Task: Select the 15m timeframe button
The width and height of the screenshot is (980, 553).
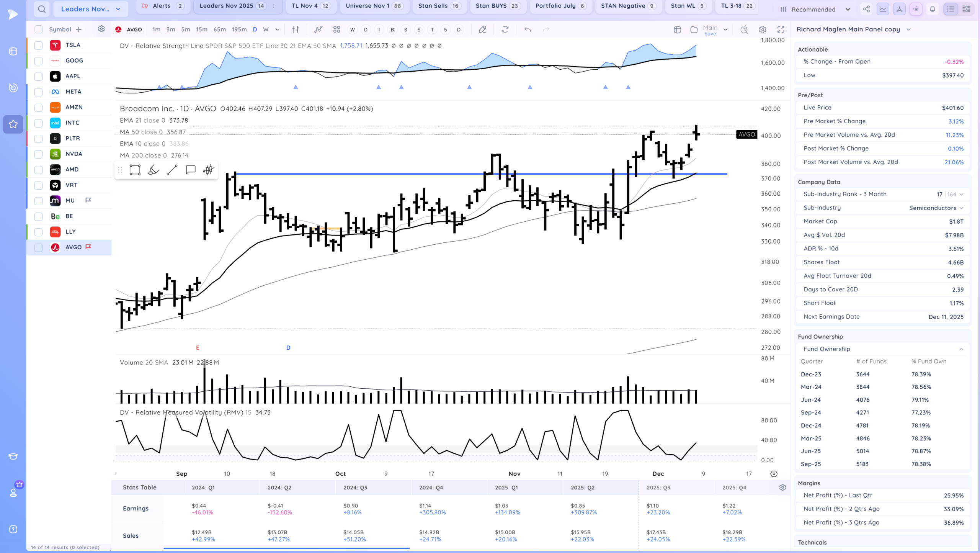Action: pyautogui.click(x=201, y=29)
